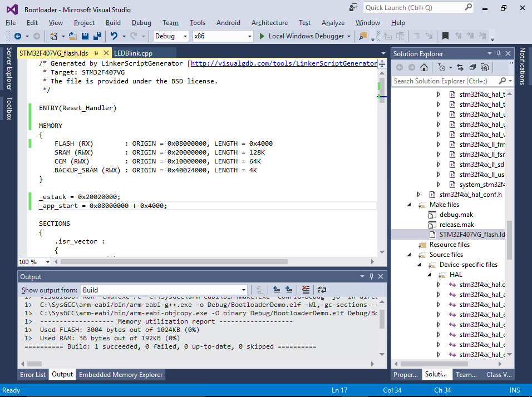Click the New Project toolbar icon

click(53, 36)
